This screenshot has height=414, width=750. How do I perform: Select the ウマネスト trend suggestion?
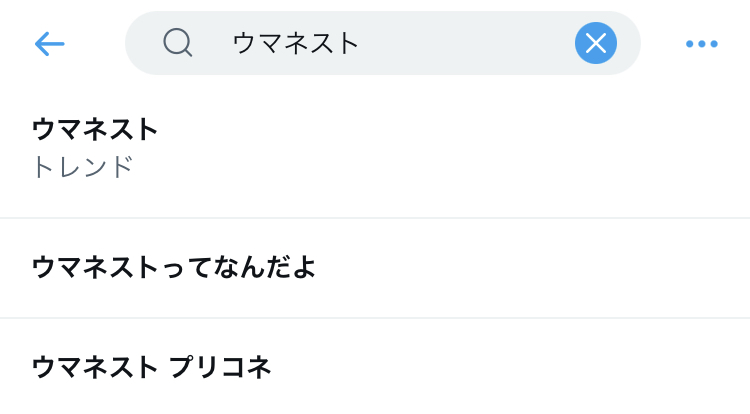pyautogui.click(x=96, y=130)
